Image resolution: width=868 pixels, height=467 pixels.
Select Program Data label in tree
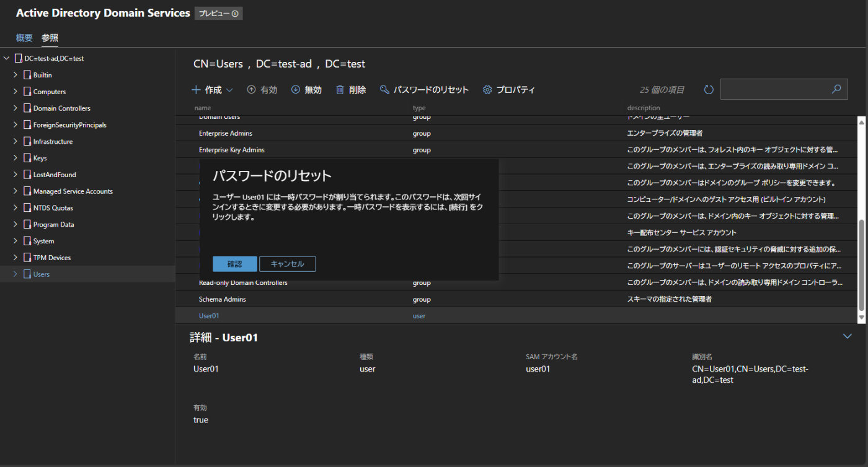54,224
